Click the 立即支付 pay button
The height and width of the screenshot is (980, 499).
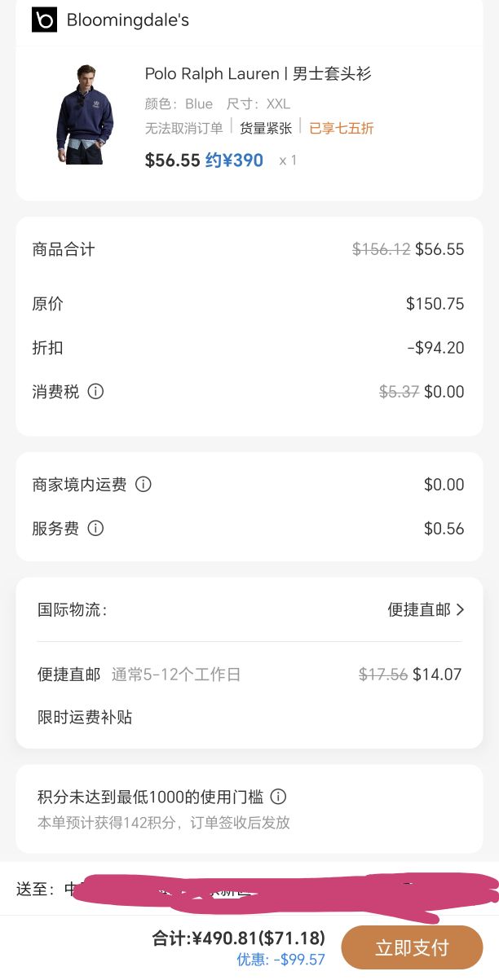[412, 947]
